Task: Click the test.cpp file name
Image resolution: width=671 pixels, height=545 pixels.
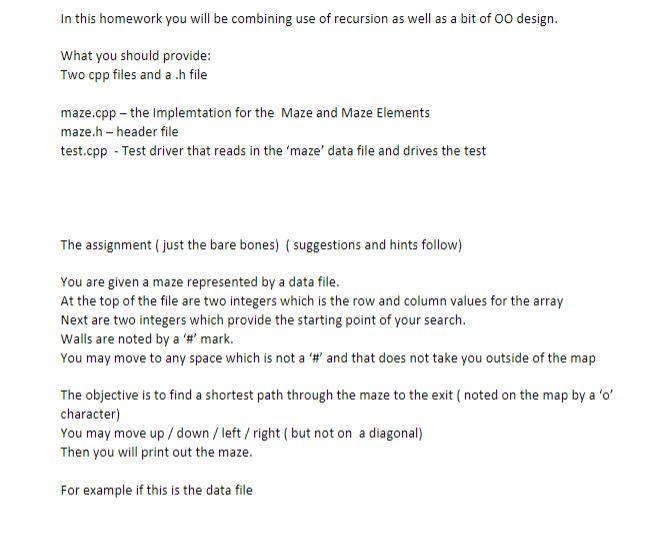Action: (x=84, y=151)
